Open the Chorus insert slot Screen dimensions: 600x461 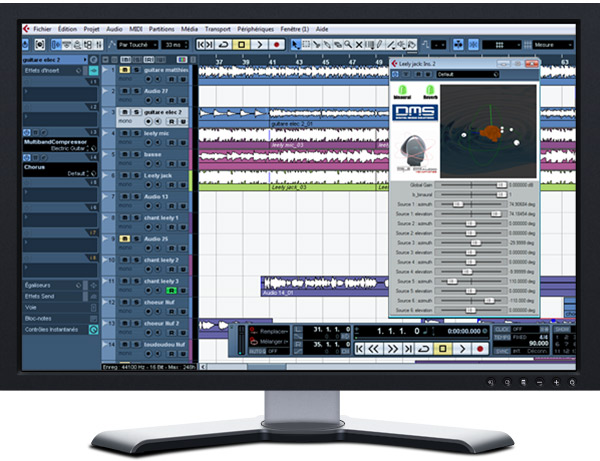coord(60,170)
